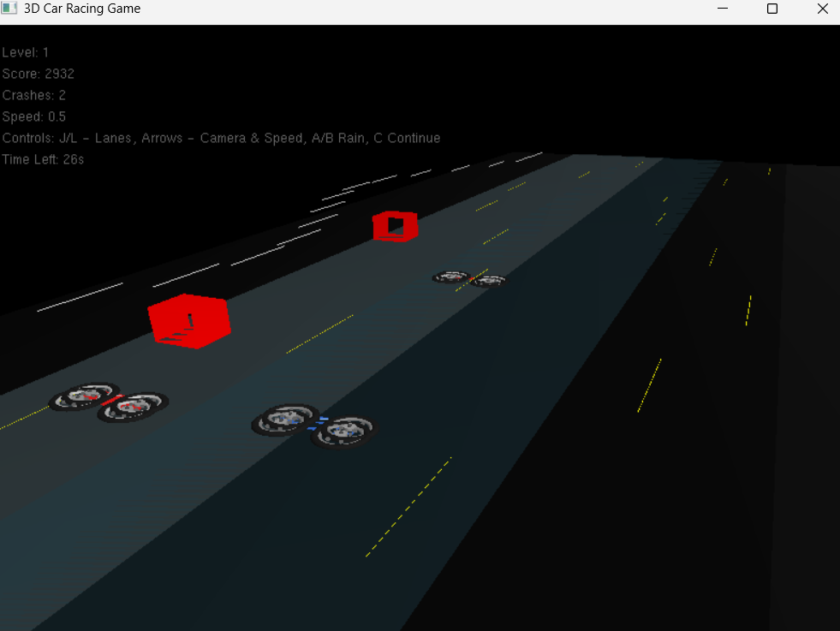
Task: Click the 3D Car Racing Game title bar icon
Action: pos(9,9)
